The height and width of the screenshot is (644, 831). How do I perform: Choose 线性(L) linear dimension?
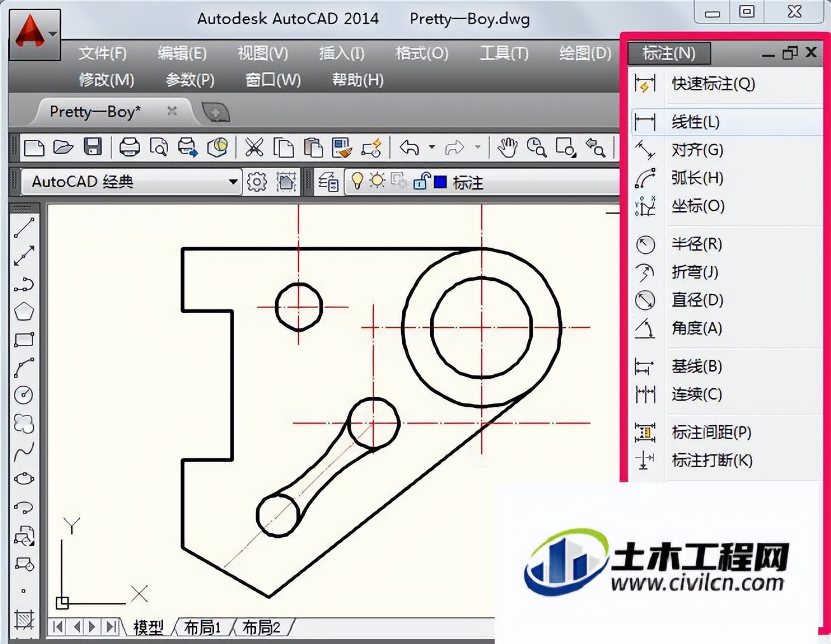coord(726,122)
